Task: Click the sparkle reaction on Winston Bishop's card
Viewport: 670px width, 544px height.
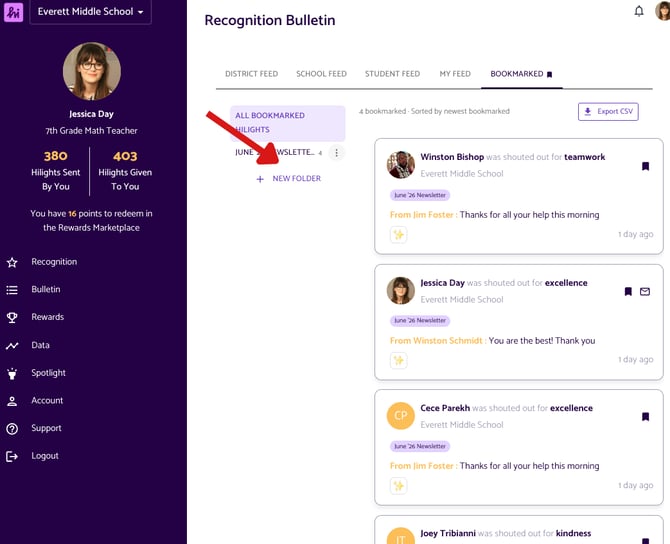Action: (398, 235)
